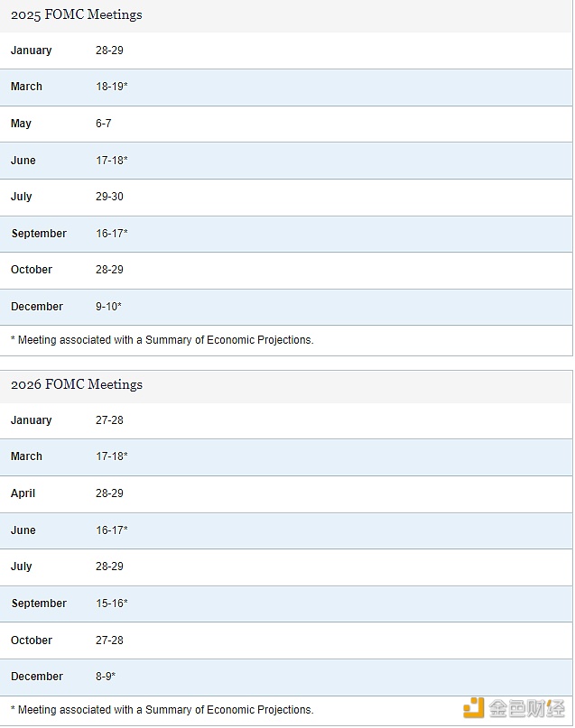Click the 2025 Summary of Economic Projections footnote
Screen dimensions: 575x728
[162, 340]
